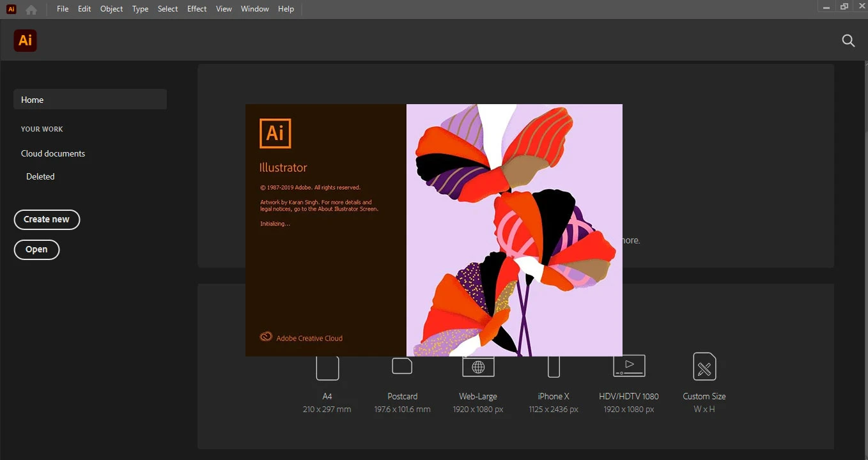Choose the Postcard preset icon
Viewport: 868px width, 460px height.
coord(402,365)
